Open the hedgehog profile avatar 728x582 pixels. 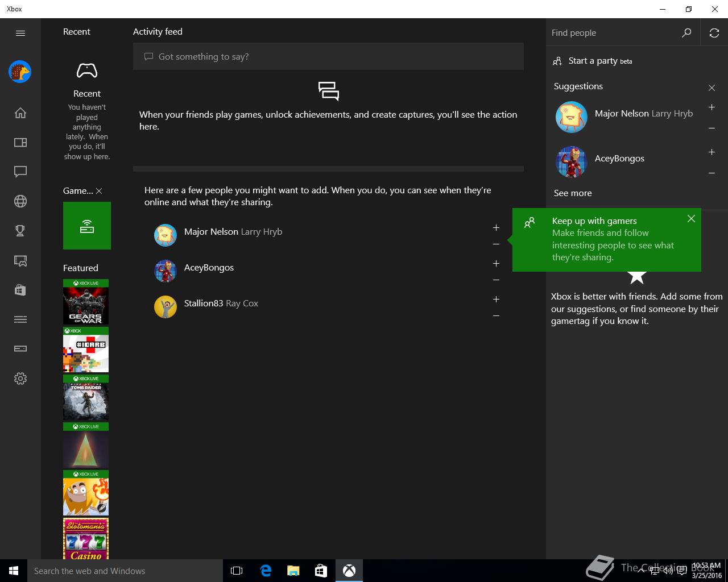(x=20, y=72)
